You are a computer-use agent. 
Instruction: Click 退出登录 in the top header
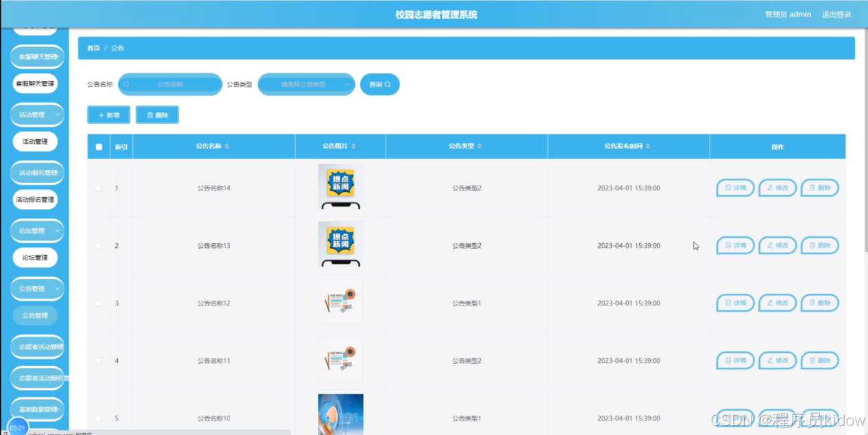point(836,14)
